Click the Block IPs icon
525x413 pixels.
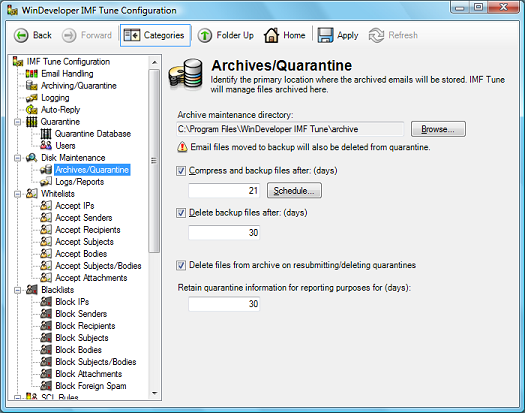point(46,302)
